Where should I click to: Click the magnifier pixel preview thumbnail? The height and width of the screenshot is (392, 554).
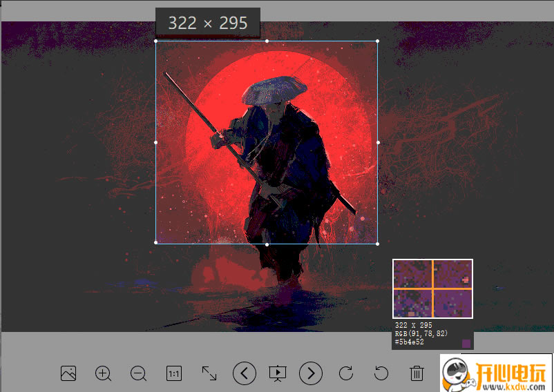(x=432, y=288)
